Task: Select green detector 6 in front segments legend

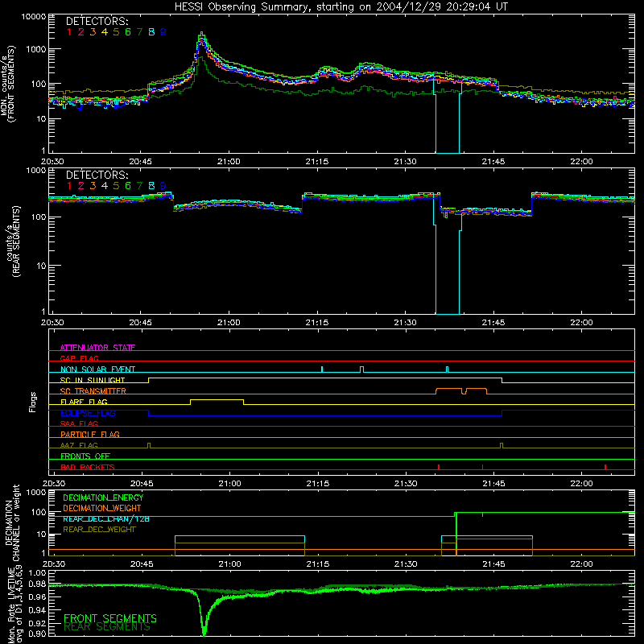Action: point(128,32)
